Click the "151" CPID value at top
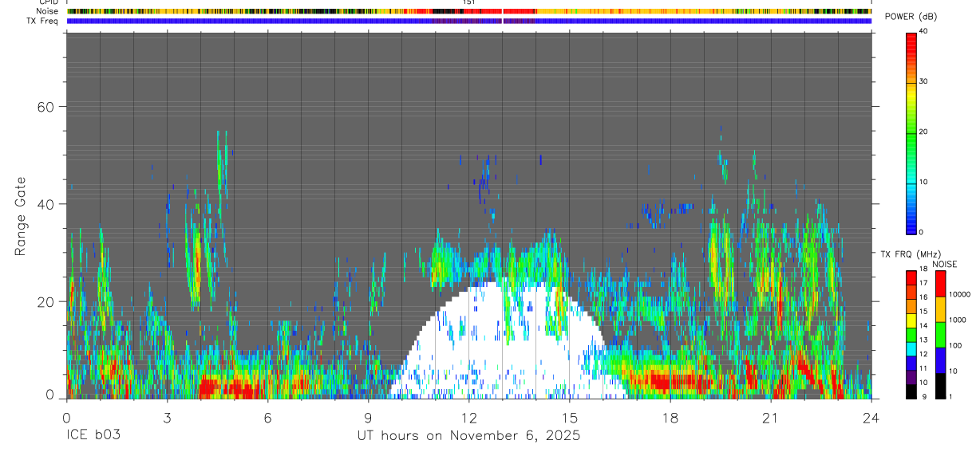Screen dimensions: 980x452 (x=469, y=2)
